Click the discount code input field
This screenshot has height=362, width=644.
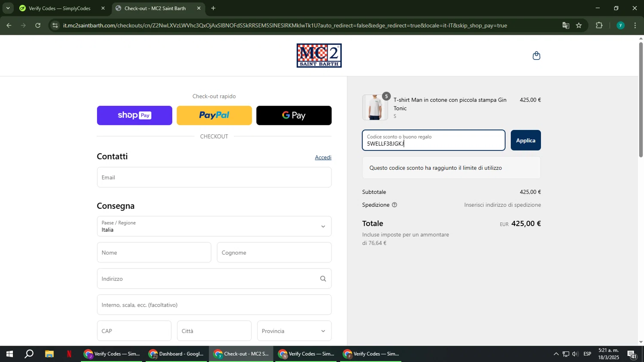(x=434, y=140)
